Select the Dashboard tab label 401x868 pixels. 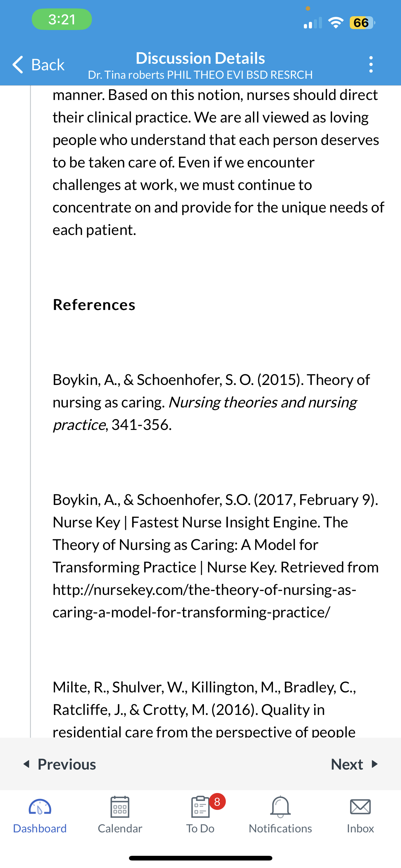coord(40,828)
